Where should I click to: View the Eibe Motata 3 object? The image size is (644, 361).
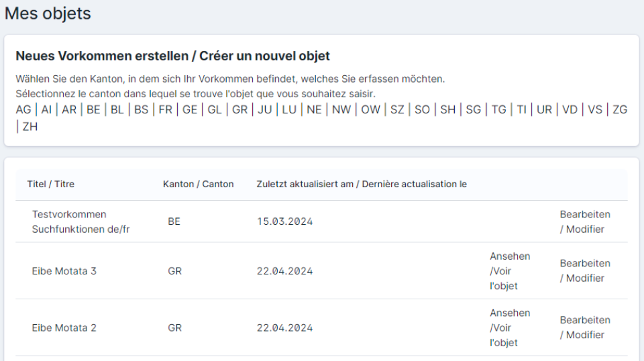click(510, 270)
